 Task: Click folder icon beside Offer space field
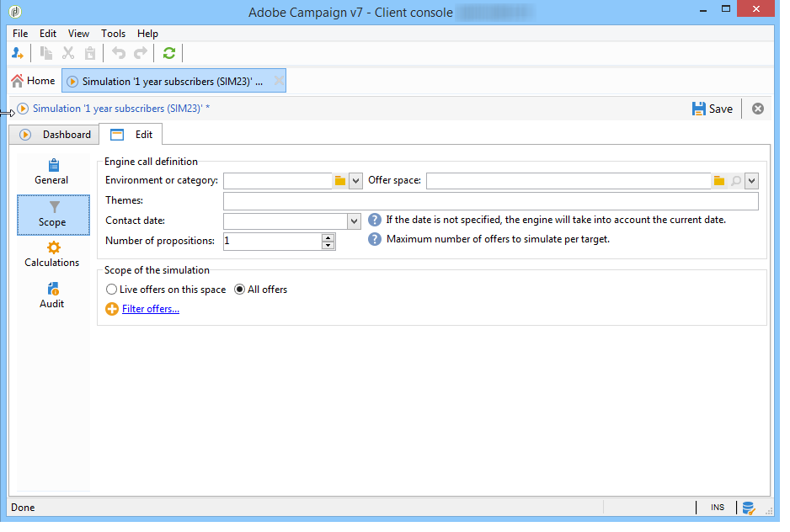(x=719, y=180)
